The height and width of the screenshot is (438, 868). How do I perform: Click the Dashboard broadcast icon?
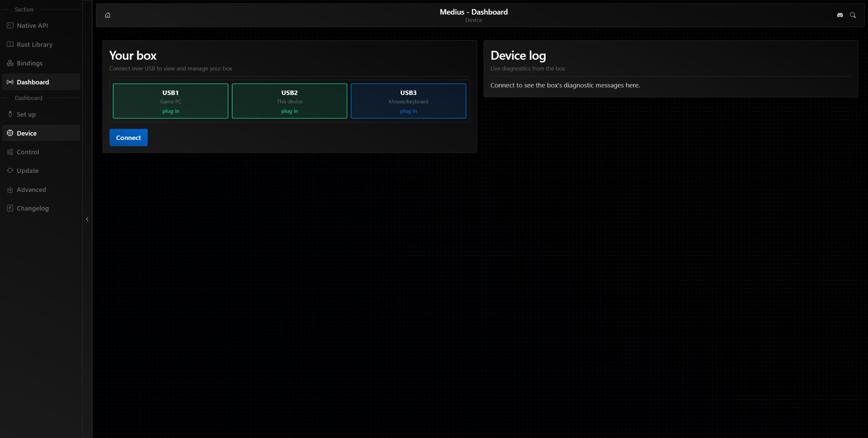click(10, 82)
